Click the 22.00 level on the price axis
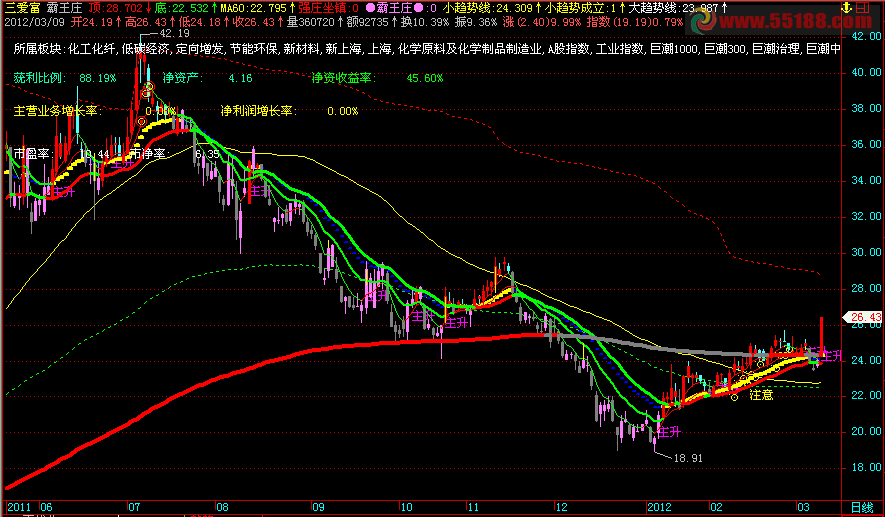 coord(868,396)
